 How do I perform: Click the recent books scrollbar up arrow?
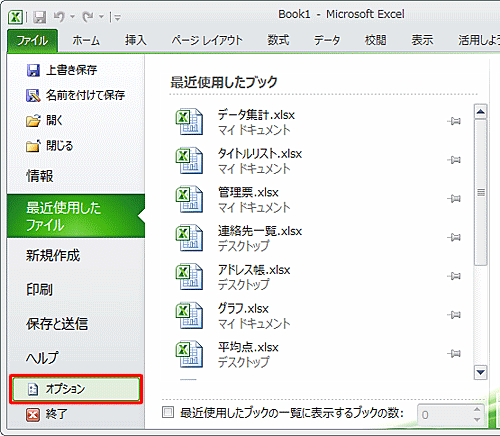tap(480, 112)
